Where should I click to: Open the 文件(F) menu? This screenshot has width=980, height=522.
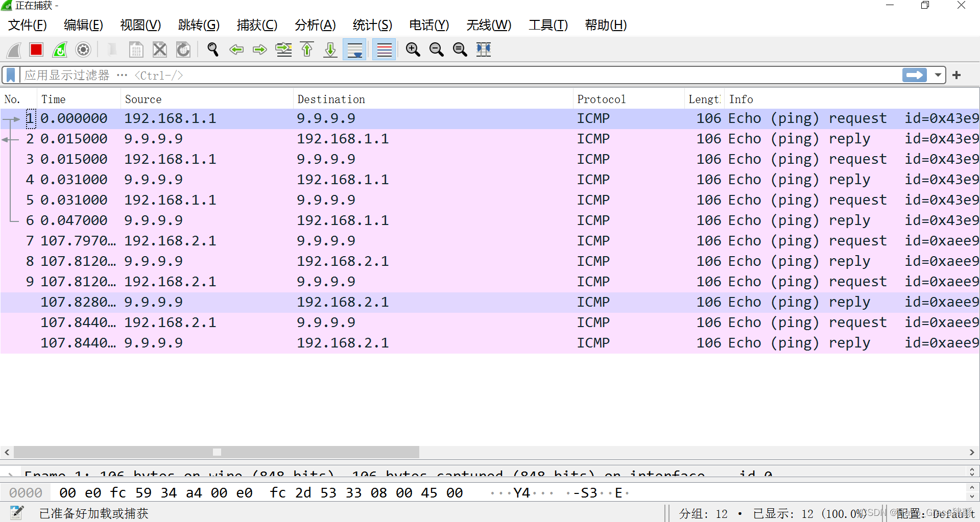pos(28,25)
